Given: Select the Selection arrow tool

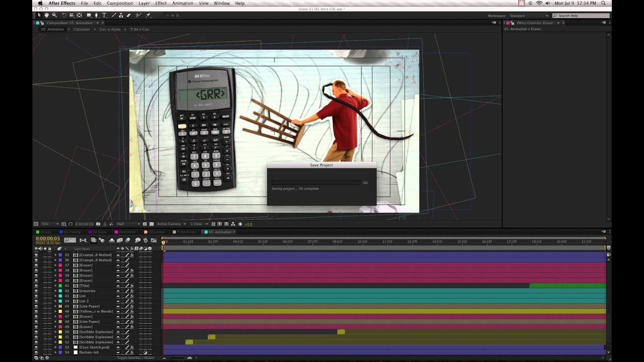Looking at the screenshot, I should click(39, 16).
